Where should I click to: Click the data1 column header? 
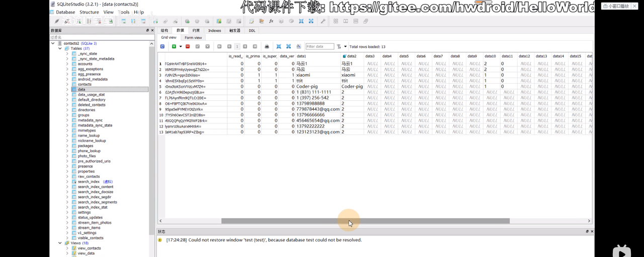point(317,56)
